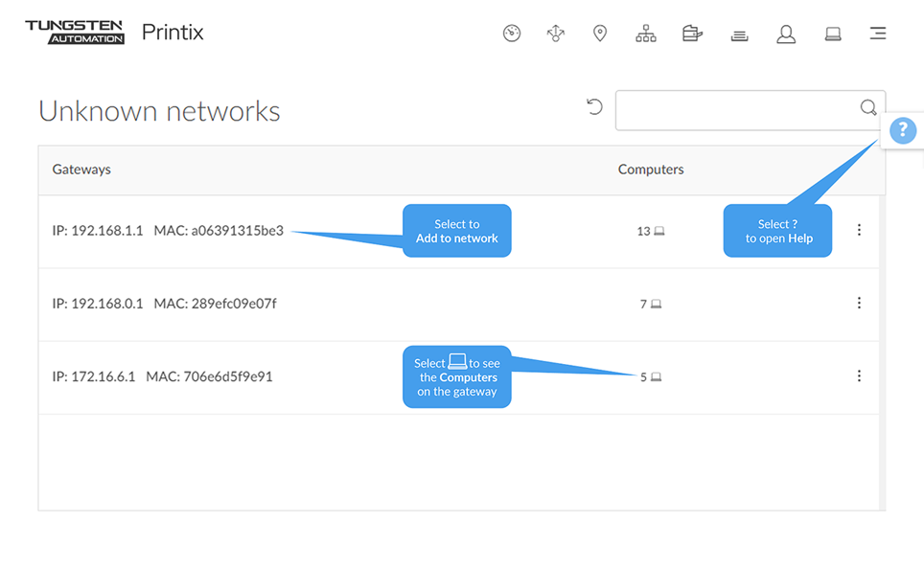Open the Printers icon
This screenshot has width=924, height=568.
(x=692, y=34)
